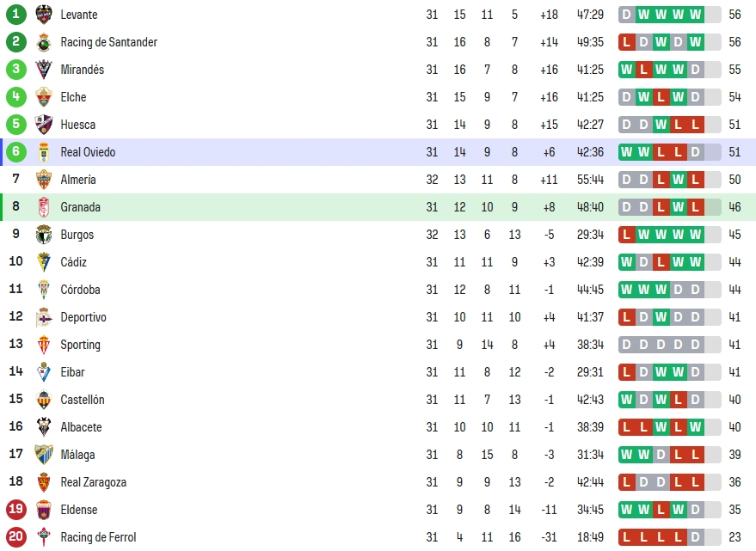Click the Málaga club crest icon

pos(43,455)
